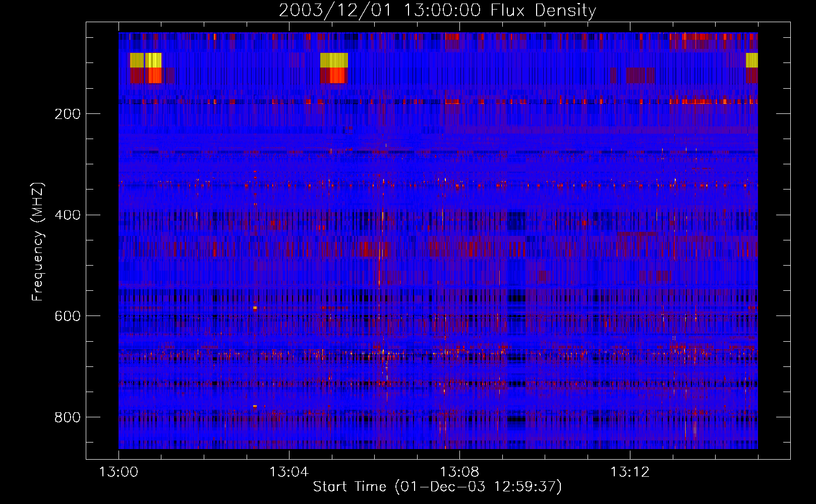Click the 'Start Time (01-Dec-03 12:59:37)' axis label
The height and width of the screenshot is (504, 816).
(x=437, y=487)
